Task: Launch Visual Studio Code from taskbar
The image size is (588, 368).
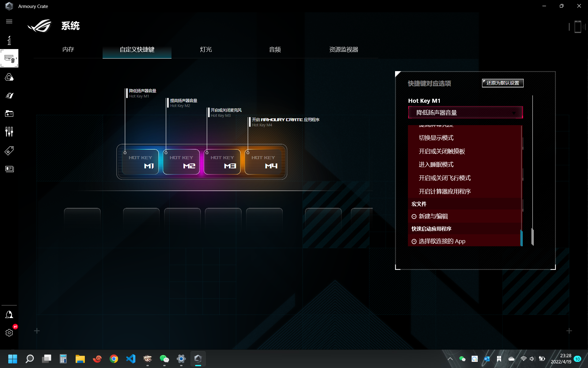Action: (x=131, y=359)
